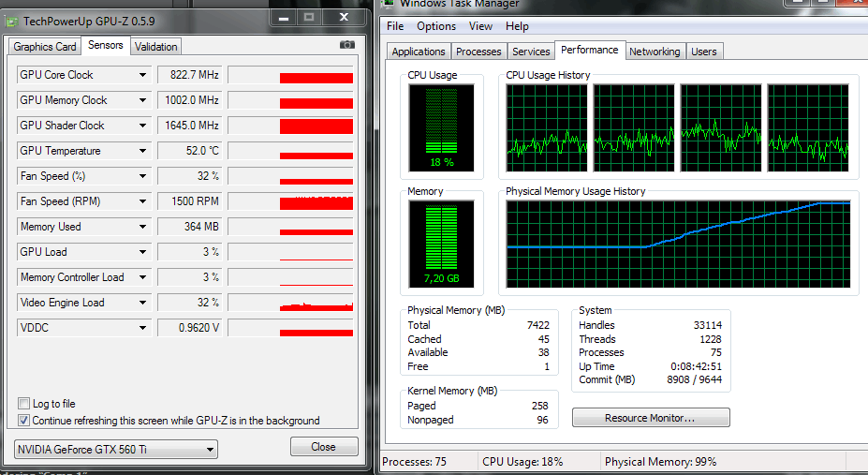This screenshot has height=475, width=868.
Task: Click the Kernel Memory Paged 258 value
Action: (539, 406)
